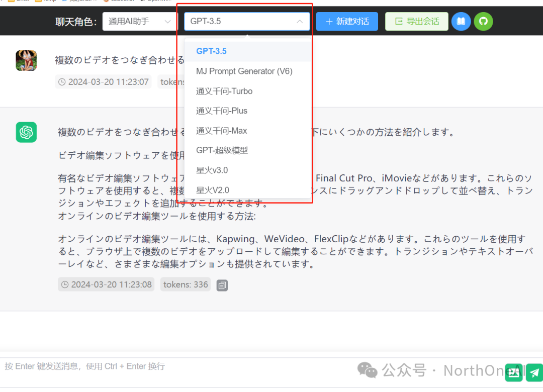Click the オンラインのビデオ編集ツールを使用する方法 line
Screen dimensions: 543x392
click(157, 216)
